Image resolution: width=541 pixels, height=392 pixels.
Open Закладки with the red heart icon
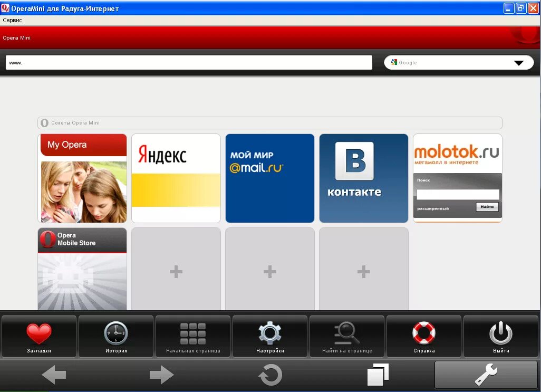[39, 337]
